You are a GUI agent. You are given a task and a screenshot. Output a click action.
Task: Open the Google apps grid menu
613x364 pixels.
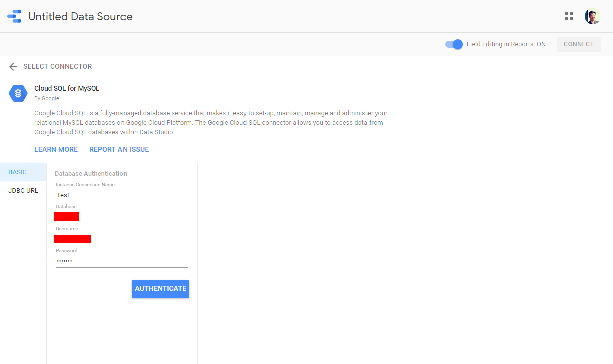(568, 16)
